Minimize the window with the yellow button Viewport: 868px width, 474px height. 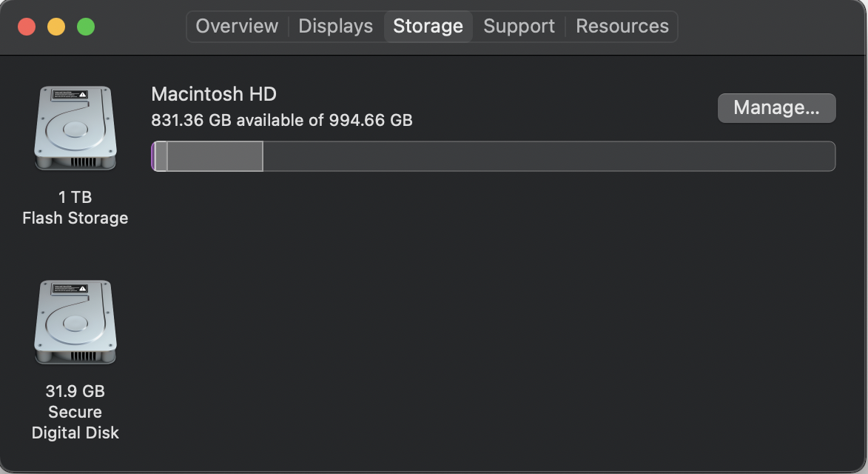56,27
